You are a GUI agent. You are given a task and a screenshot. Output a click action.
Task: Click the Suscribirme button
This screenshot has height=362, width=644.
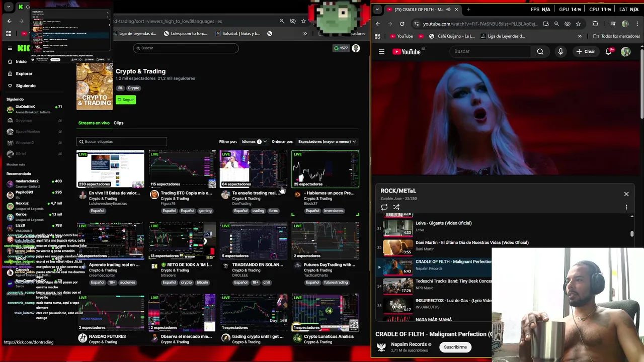(x=455, y=347)
